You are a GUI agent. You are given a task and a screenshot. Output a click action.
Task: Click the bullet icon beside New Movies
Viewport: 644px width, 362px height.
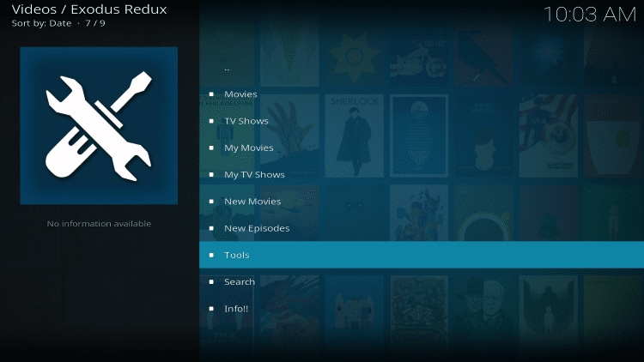coord(211,202)
